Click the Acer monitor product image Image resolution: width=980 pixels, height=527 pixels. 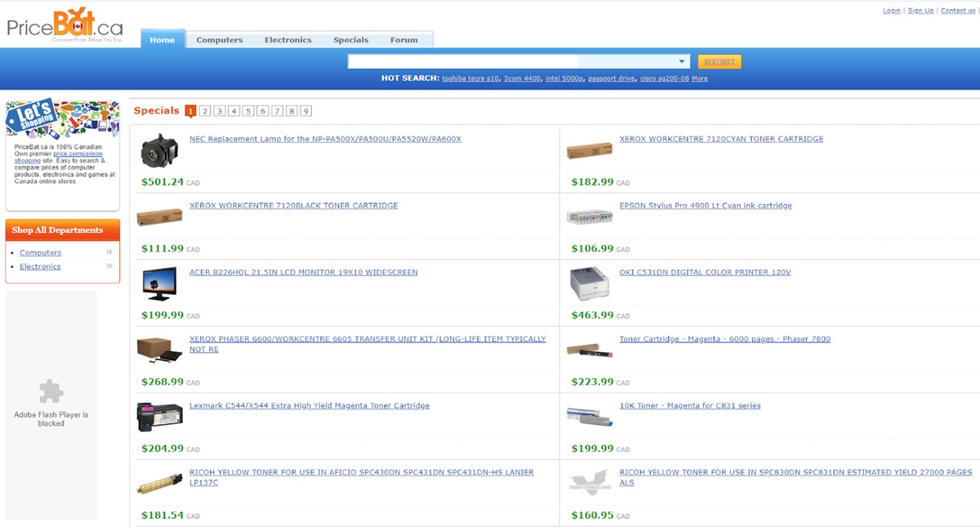(159, 284)
